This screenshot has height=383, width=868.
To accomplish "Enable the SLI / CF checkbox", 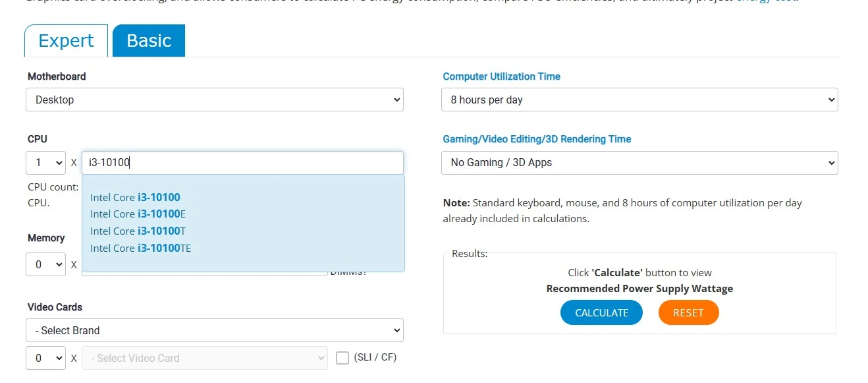I will pyautogui.click(x=342, y=358).
